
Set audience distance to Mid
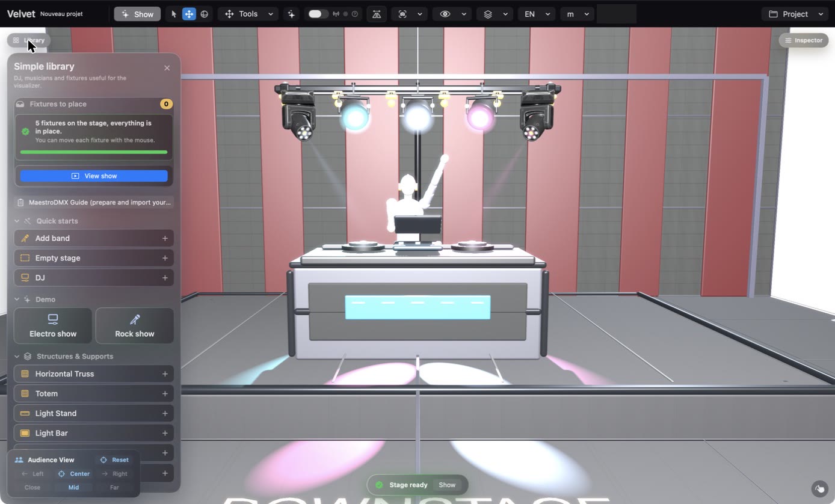(73, 487)
